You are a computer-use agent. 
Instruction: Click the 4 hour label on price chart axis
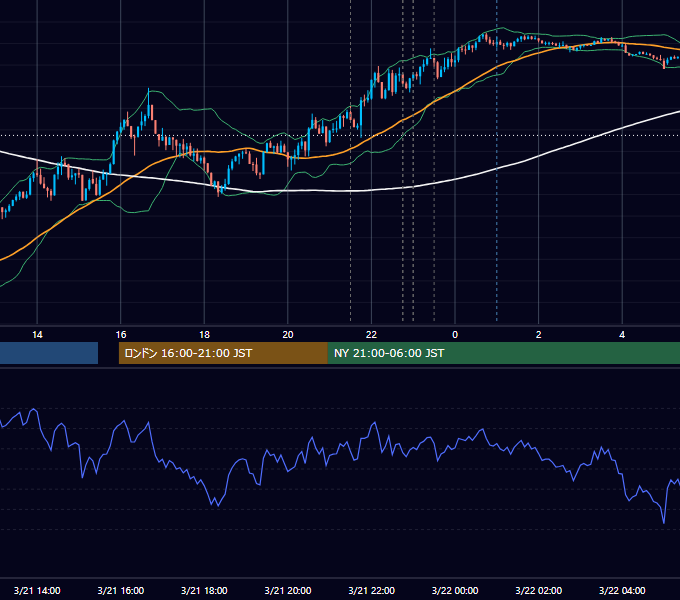point(622,335)
